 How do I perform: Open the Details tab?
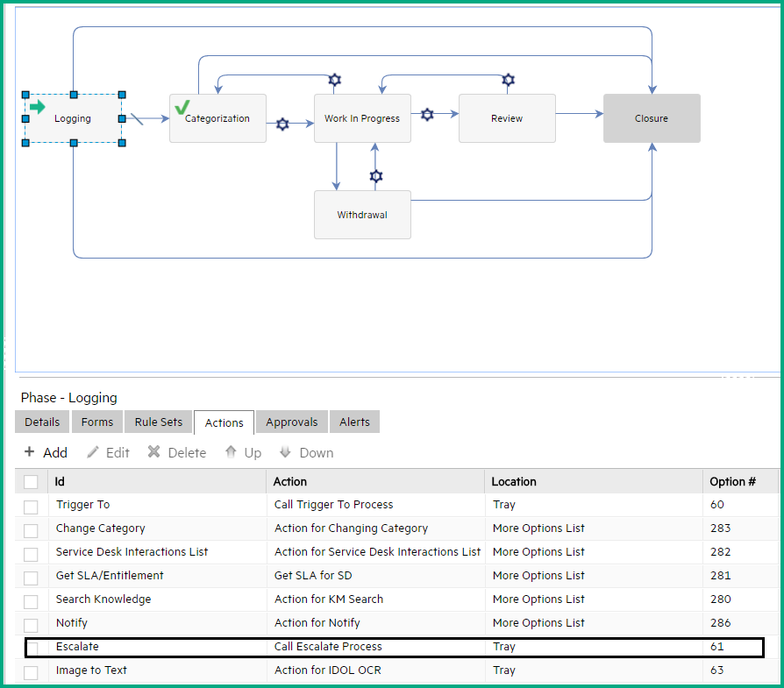point(42,422)
